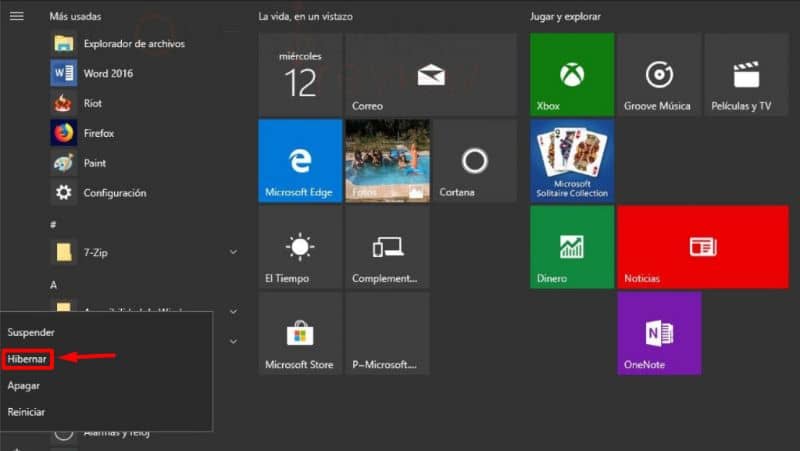Open El Tiempo weather tile
The width and height of the screenshot is (800, 451).
[x=300, y=247]
